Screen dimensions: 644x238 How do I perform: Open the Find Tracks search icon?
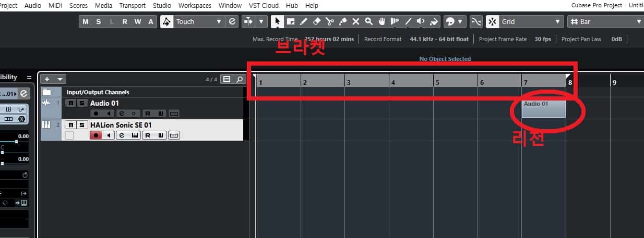click(239, 79)
